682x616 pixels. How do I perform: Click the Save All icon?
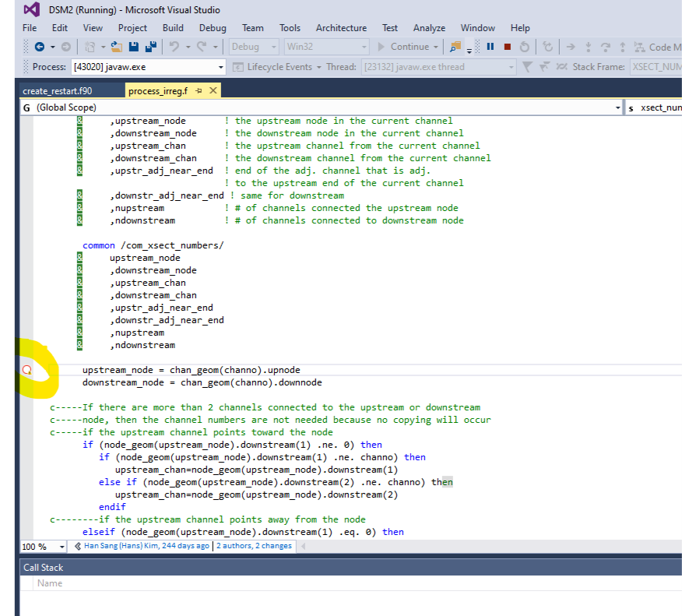[150, 47]
